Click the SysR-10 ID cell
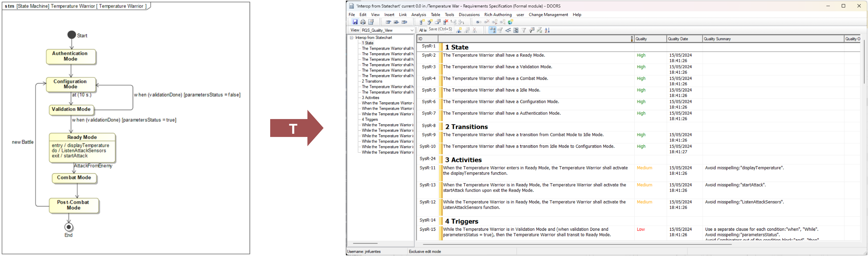The width and height of the screenshot is (868, 256). coord(428,147)
